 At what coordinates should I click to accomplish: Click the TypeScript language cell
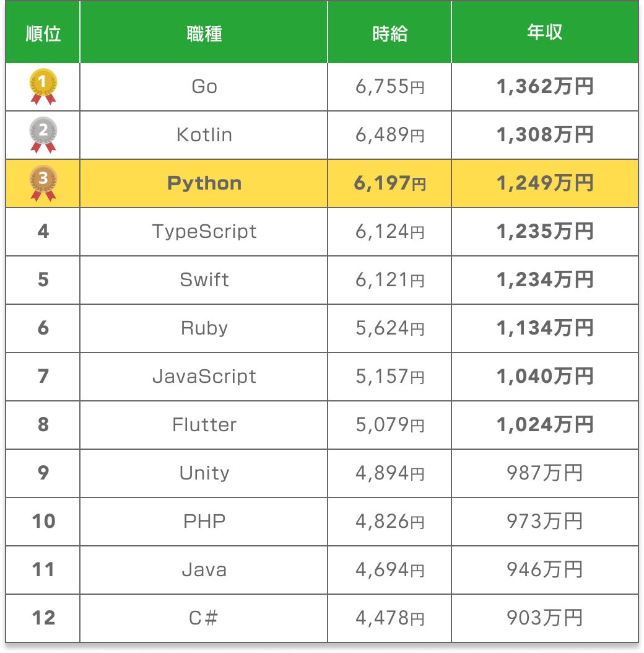click(204, 232)
